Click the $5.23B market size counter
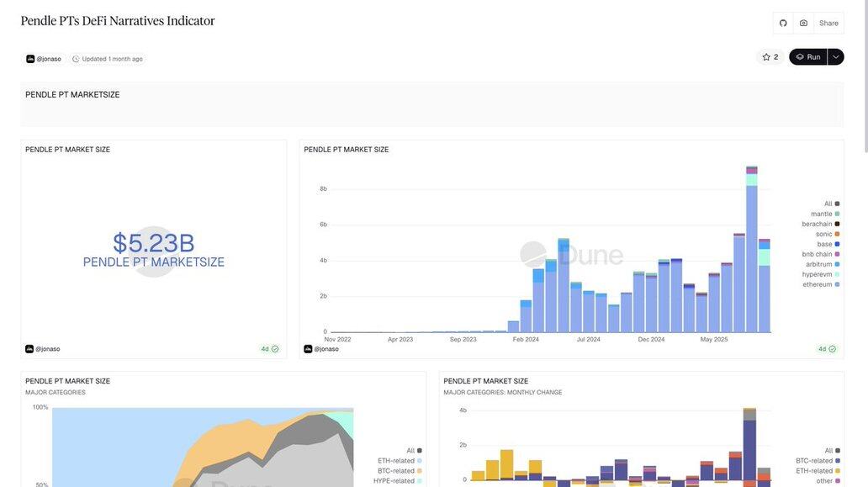The image size is (868, 487). (x=154, y=244)
